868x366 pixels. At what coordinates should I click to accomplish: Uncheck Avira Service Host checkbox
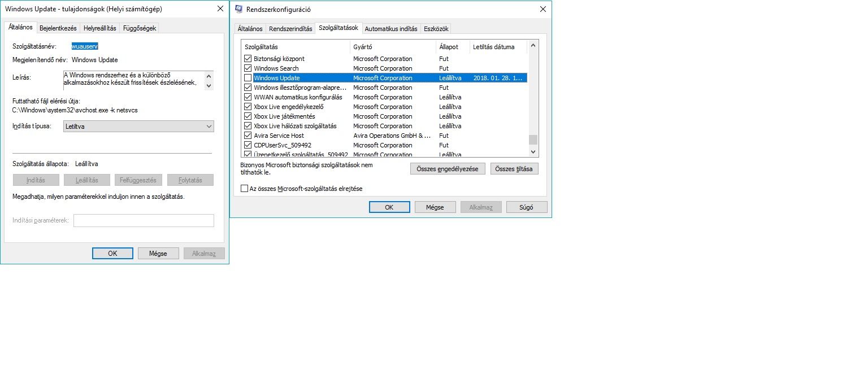[248, 136]
